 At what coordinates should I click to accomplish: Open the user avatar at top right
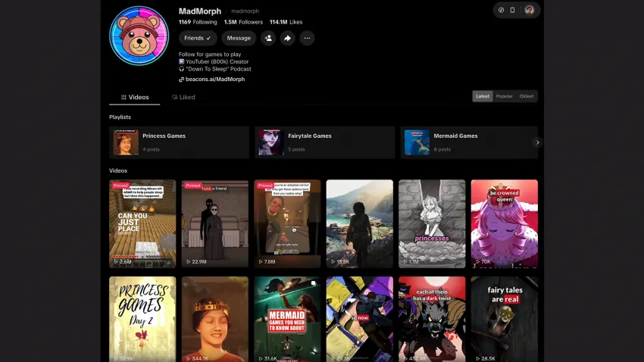(530, 11)
